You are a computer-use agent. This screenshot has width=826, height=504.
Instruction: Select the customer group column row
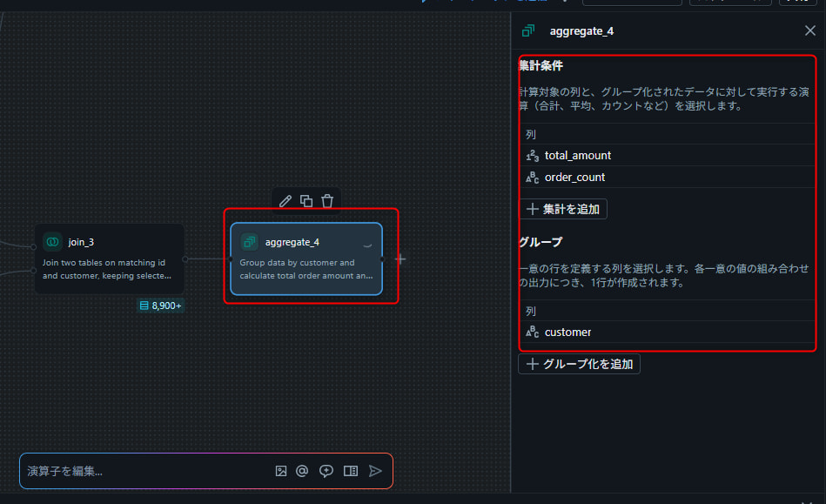click(x=668, y=332)
